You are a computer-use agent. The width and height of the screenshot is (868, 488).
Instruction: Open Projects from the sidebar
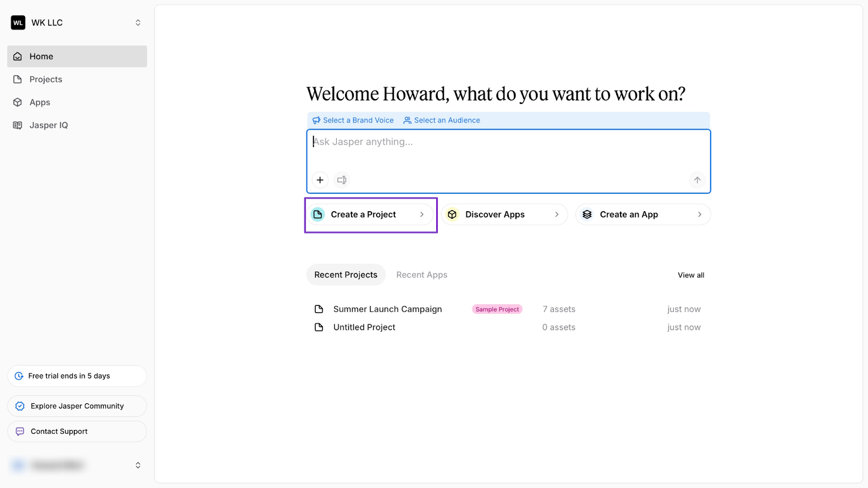[77, 79]
